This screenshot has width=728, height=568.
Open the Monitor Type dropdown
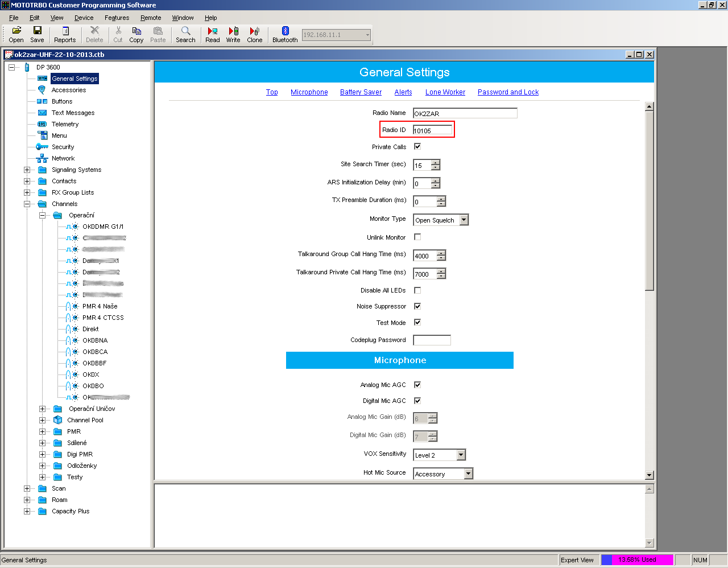tap(464, 220)
